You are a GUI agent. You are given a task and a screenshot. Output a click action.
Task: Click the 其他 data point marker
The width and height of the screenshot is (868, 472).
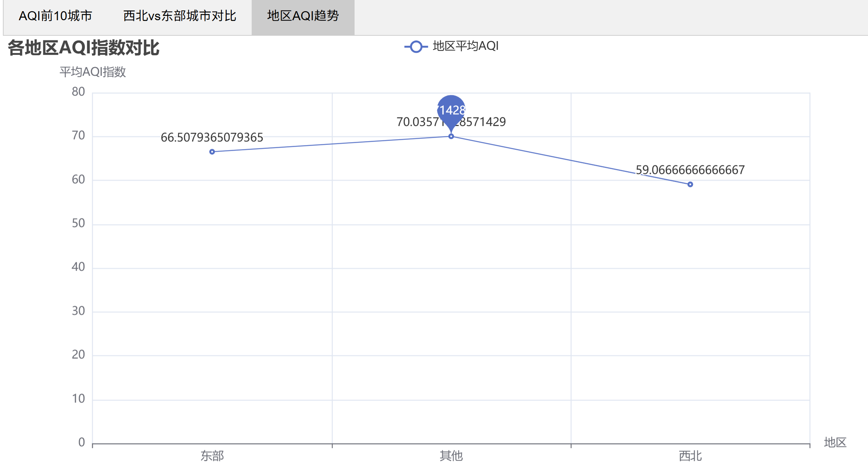click(451, 136)
